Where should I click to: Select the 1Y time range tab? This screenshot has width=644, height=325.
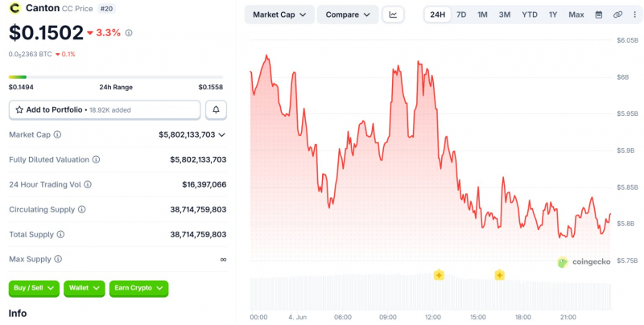pyautogui.click(x=553, y=14)
